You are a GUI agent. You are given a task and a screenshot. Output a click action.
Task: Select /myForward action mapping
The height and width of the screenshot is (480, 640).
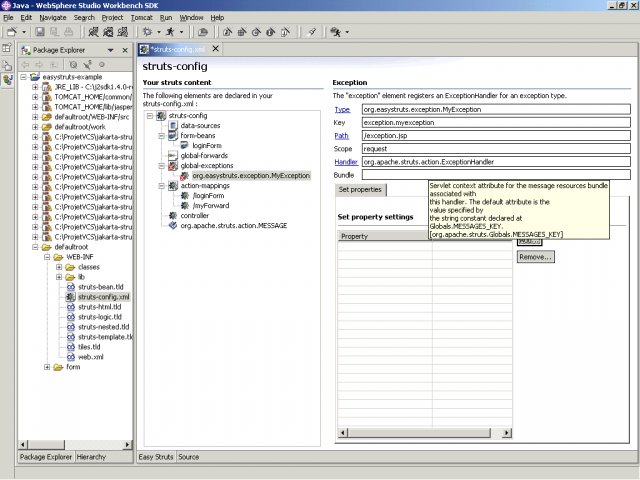(211, 206)
